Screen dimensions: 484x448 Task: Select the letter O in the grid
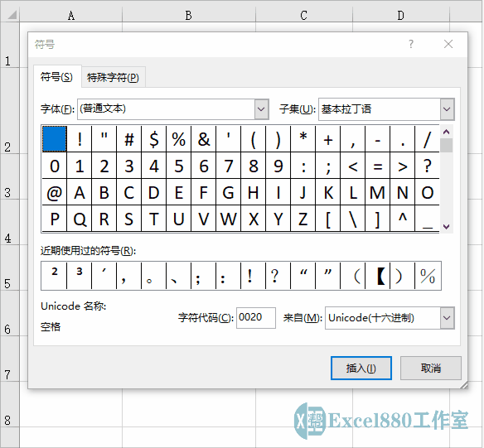427,192
